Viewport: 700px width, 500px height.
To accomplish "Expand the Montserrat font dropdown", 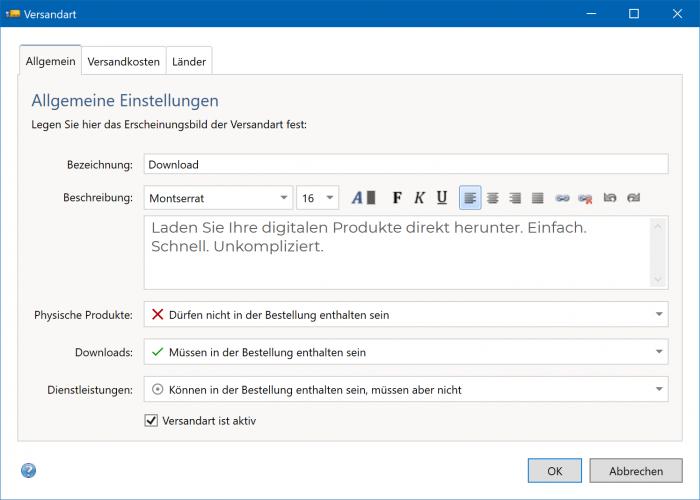I will (284, 198).
